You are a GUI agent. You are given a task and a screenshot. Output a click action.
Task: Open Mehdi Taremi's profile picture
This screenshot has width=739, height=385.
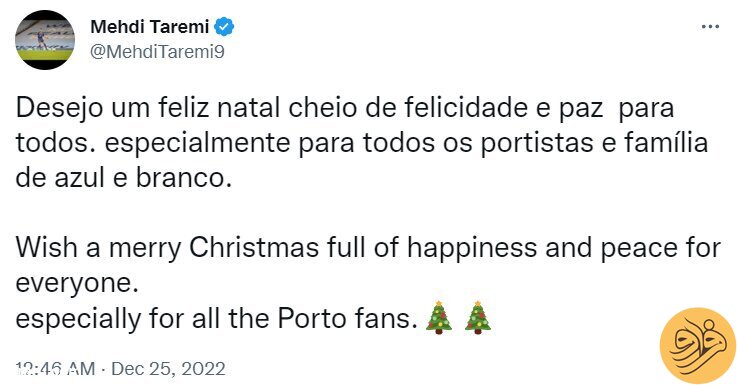[45, 40]
